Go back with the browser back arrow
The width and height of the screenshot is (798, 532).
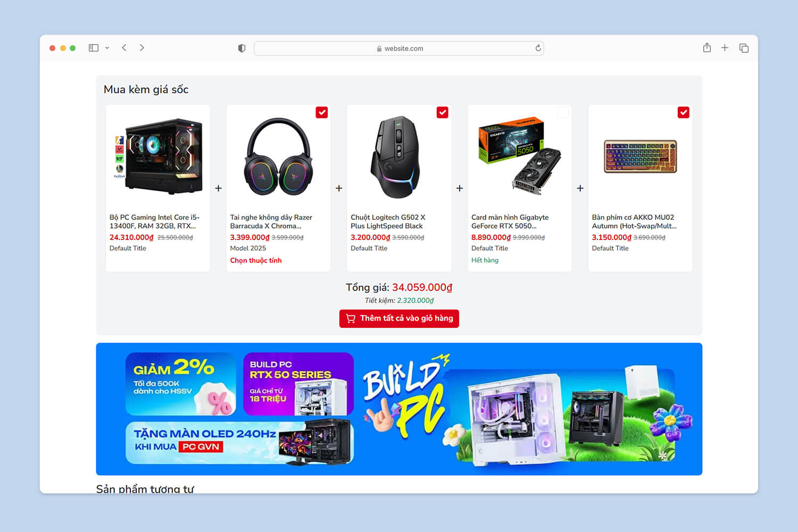pyautogui.click(x=124, y=48)
